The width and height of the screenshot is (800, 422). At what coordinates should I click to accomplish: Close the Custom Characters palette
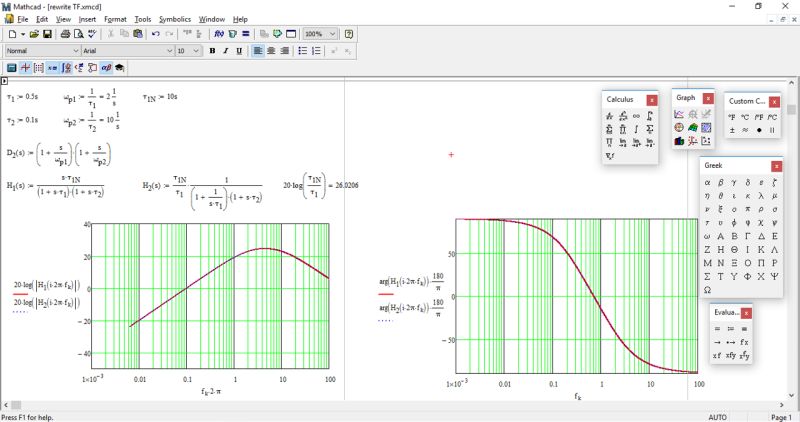774,102
